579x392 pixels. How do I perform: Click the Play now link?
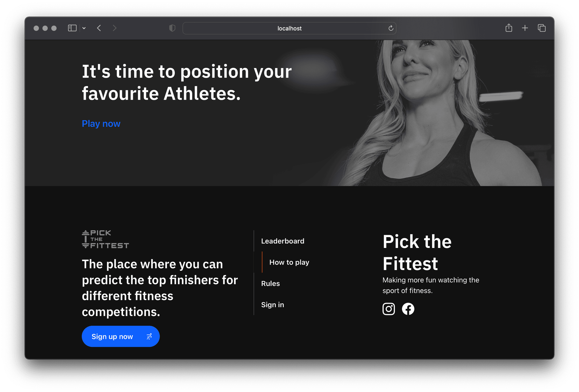tap(101, 124)
